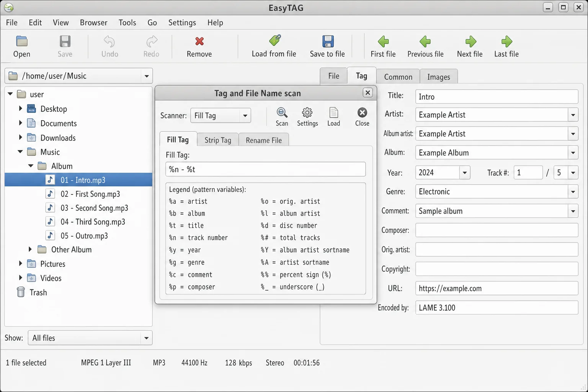Click the Open folder toolbar icon
Screen dimensions: 588x392
click(22, 41)
